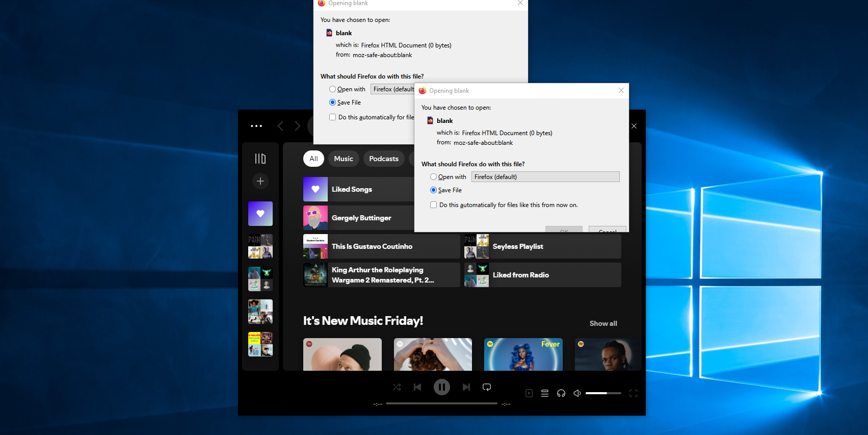The height and width of the screenshot is (435, 868).
Task: Open the yellow-cover playlist in the sidebar
Action: 260,344
